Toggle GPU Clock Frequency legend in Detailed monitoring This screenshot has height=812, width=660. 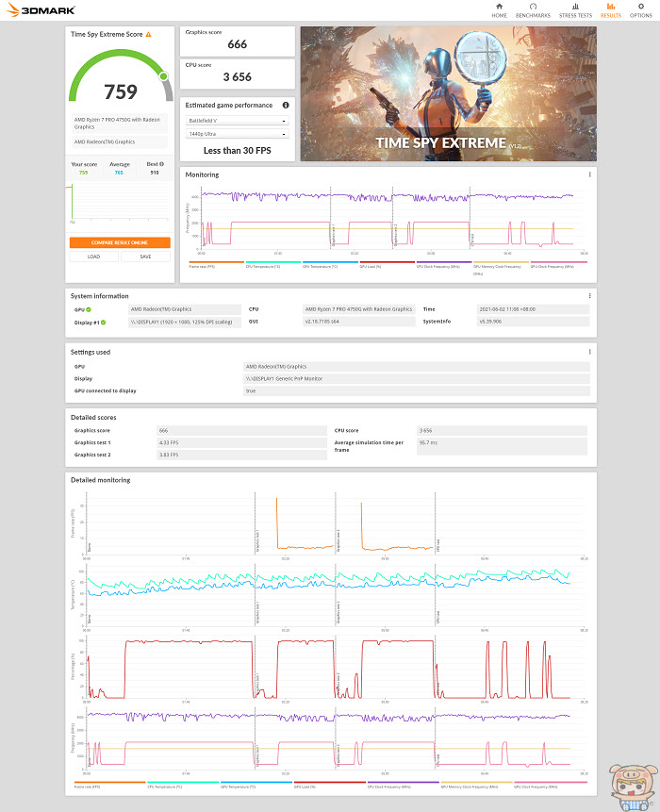click(x=551, y=785)
